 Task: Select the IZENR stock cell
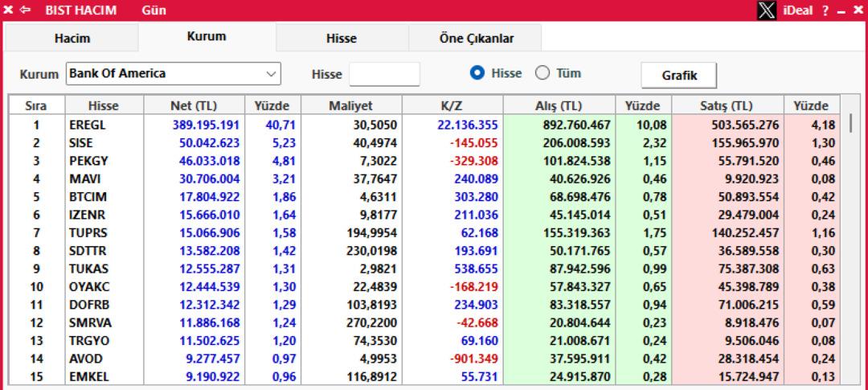pyautogui.click(x=104, y=215)
